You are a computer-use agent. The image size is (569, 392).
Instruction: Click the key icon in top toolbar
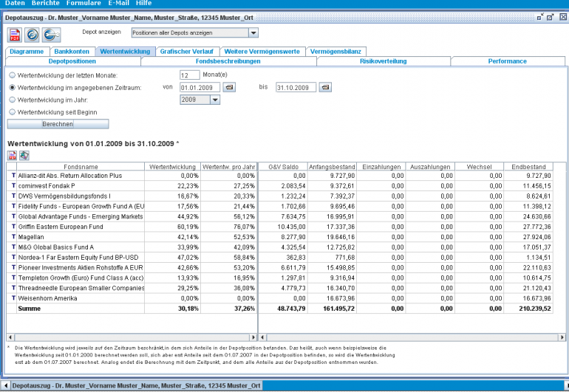point(51,34)
